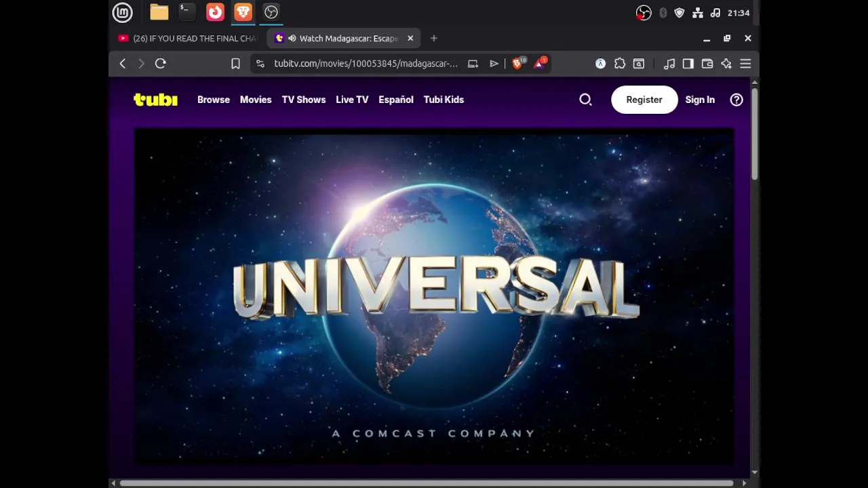Open Brave Shields lion icon

coord(518,64)
